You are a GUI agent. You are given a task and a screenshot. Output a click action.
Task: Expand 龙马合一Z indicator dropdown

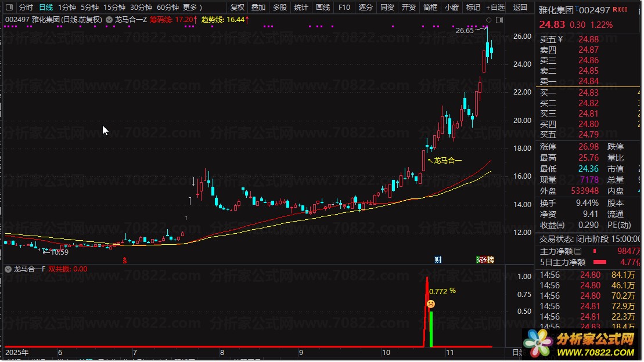click(109, 19)
